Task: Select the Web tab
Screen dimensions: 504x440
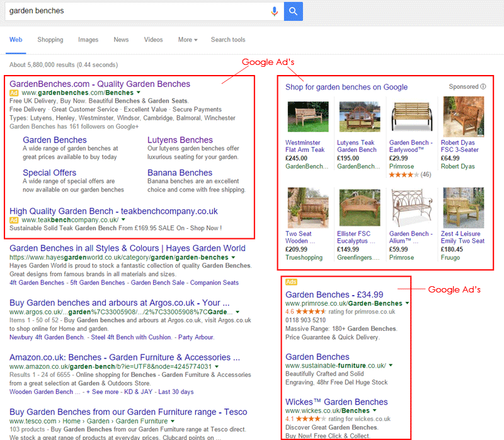Action: pyautogui.click(x=16, y=40)
